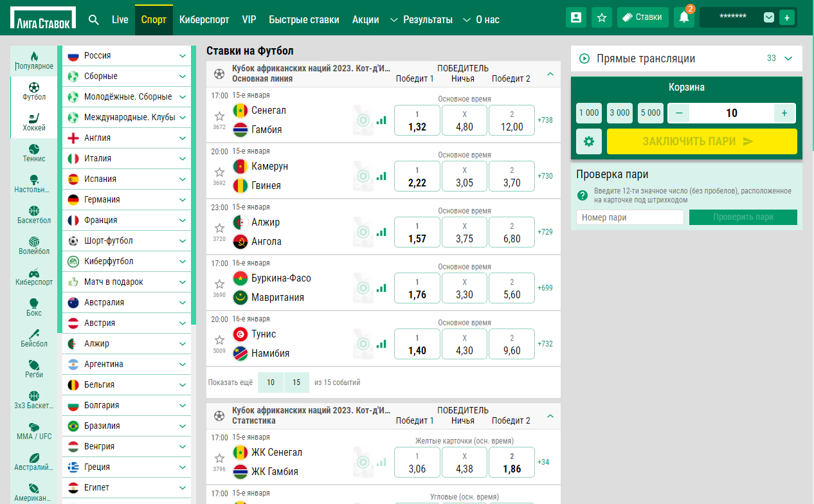
Task: Open video stream icon for Тунис – Намибия
Action: click(x=363, y=343)
